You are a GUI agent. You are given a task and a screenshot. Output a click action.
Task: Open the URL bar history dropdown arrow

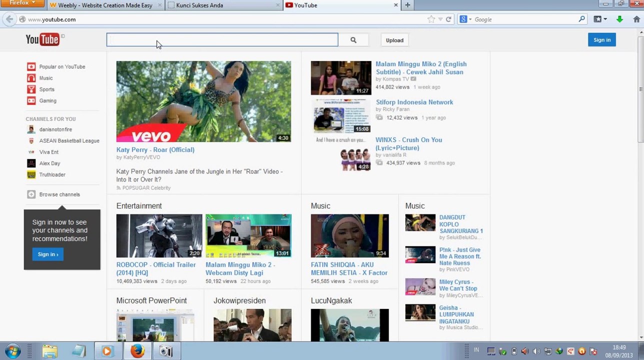tap(440, 19)
